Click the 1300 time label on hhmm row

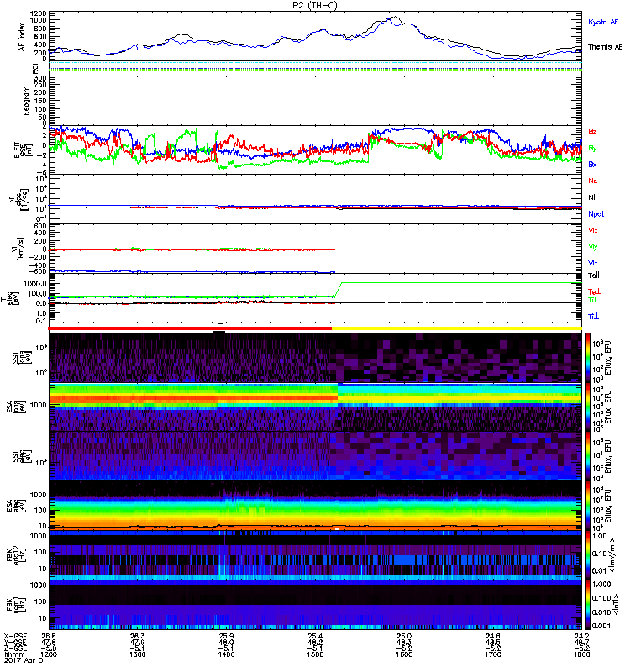click(137, 654)
